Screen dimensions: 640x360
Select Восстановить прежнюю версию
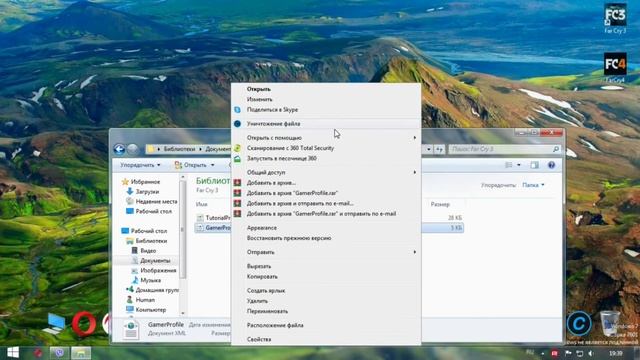click(326, 238)
